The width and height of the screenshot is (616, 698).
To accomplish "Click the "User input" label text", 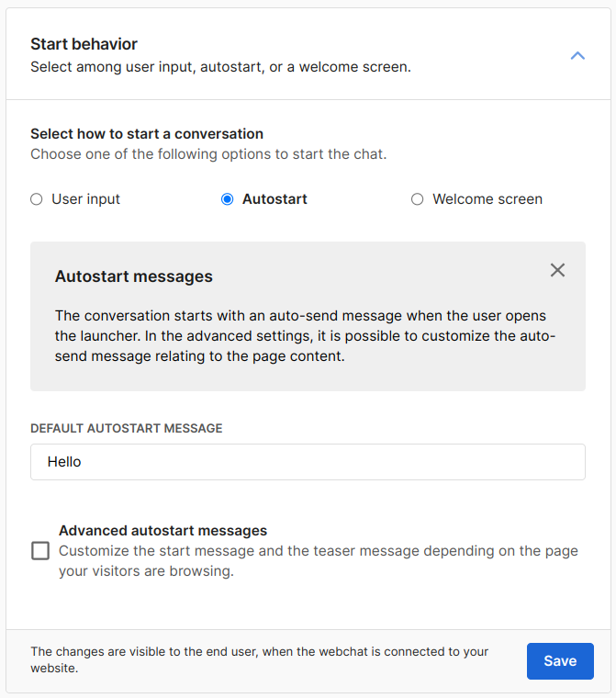I will [x=85, y=199].
